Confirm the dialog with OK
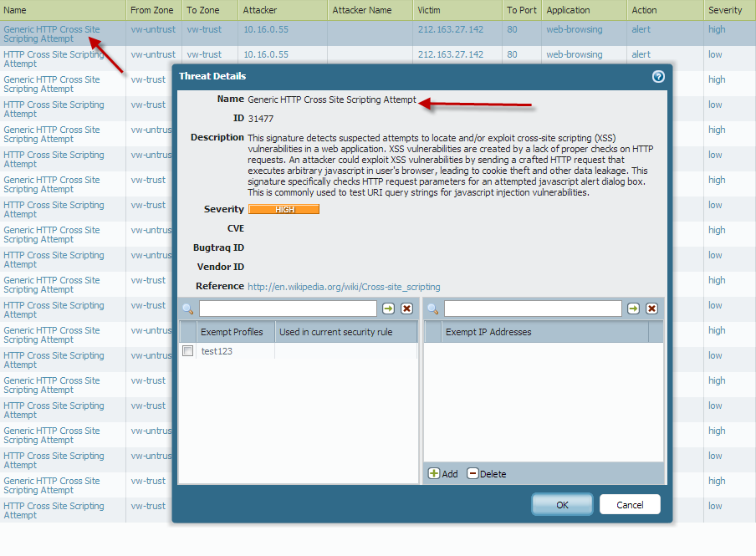The width and height of the screenshot is (756, 556). (x=562, y=505)
